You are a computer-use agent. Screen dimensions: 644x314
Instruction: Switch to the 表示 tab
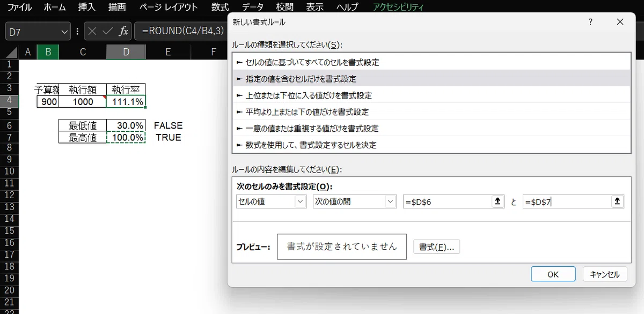pyautogui.click(x=314, y=8)
